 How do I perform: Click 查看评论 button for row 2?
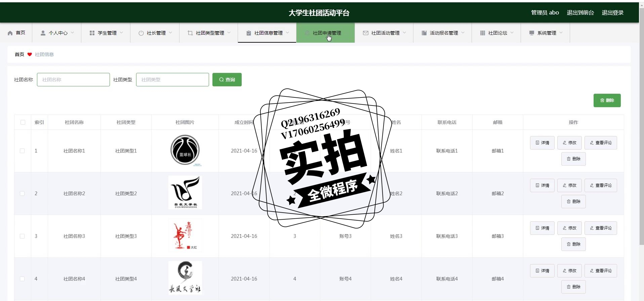point(601,185)
